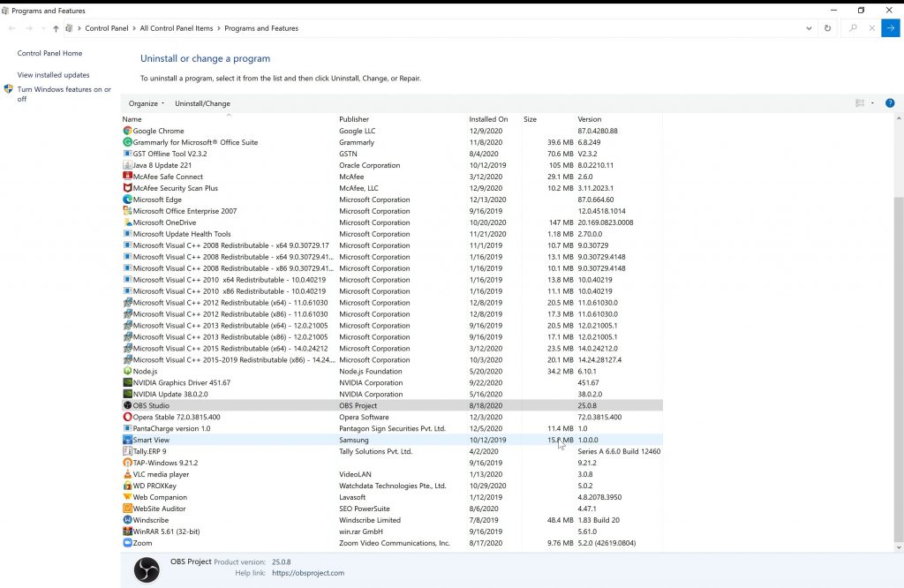This screenshot has width=904, height=588.
Task: Open View installed updates link
Action: 53,75
